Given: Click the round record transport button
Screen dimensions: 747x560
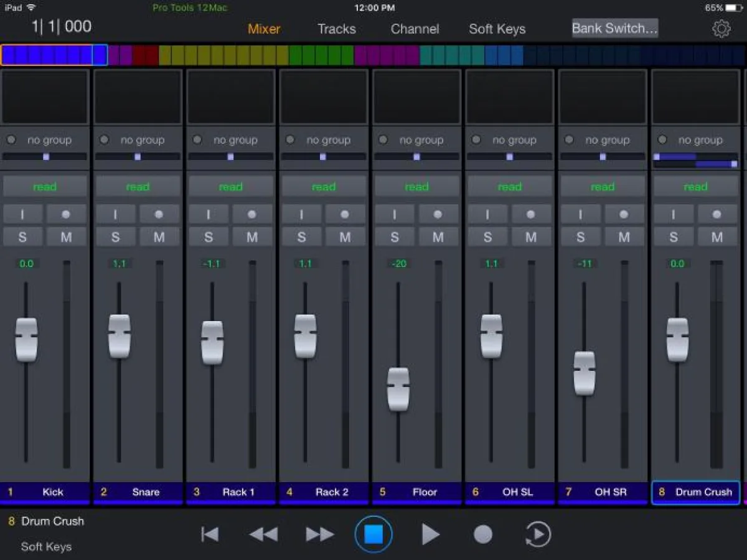Looking at the screenshot, I should [483, 534].
